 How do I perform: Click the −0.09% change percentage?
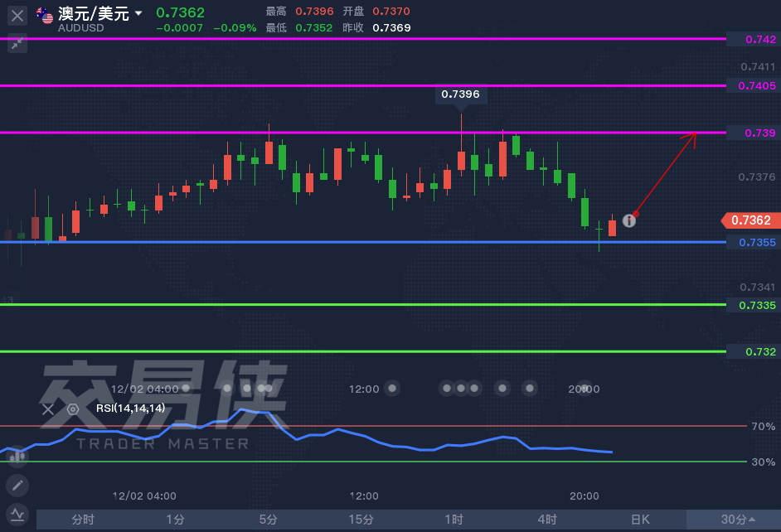235,28
